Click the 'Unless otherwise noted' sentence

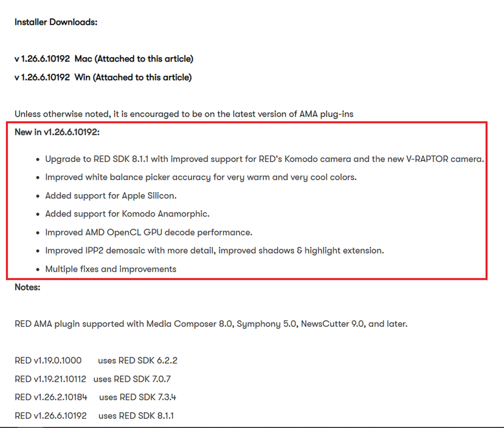[184, 114]
